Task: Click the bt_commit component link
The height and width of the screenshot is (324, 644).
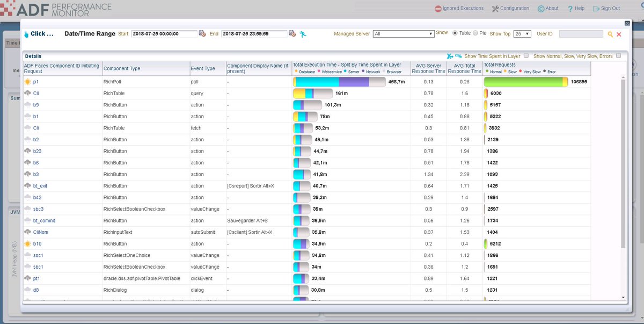Action: pos(44,220)
